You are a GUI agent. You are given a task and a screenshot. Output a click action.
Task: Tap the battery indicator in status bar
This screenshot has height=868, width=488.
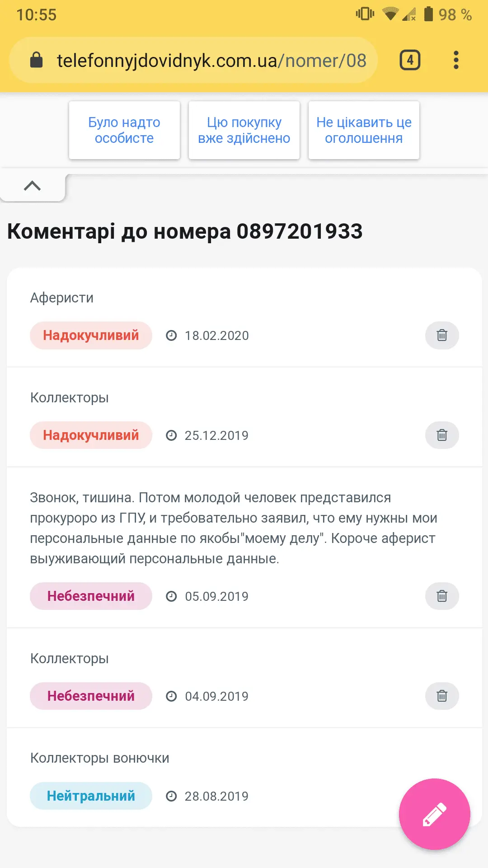(x=428, y=14)
